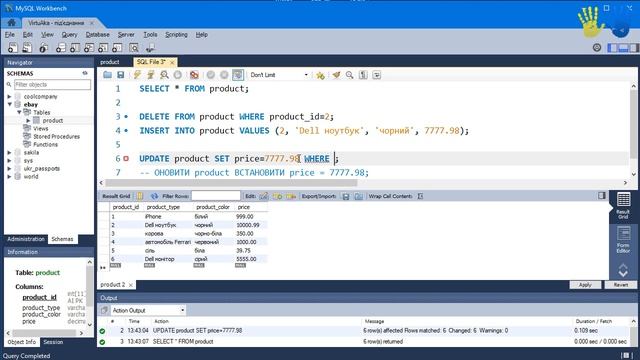Click the create new schema toolbar icon
The image size is (640, 360).
click(60, 48)
